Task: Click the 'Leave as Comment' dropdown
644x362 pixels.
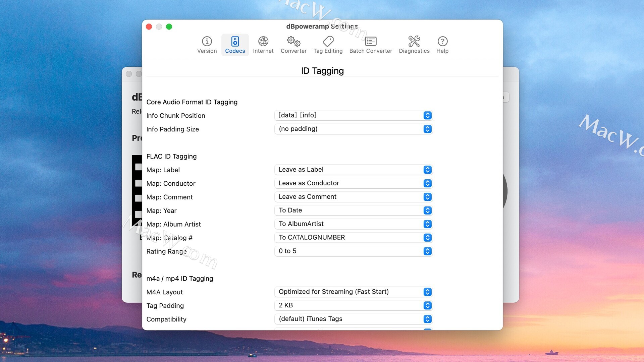Action: click(353, 197)
